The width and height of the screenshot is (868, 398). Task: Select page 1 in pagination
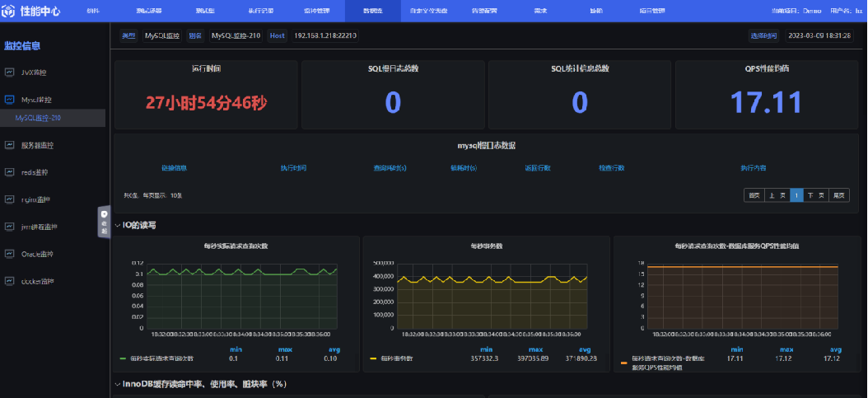[x=796, y=194]
